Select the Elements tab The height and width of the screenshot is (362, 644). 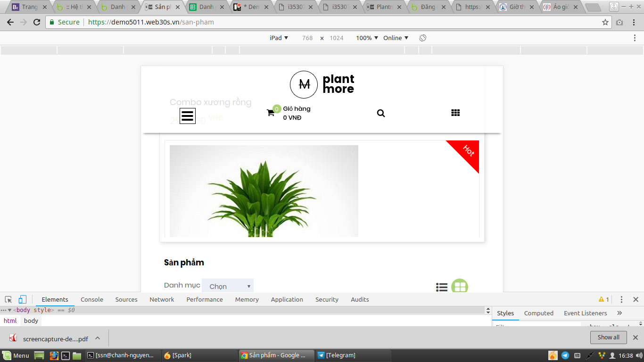[55, 299]
